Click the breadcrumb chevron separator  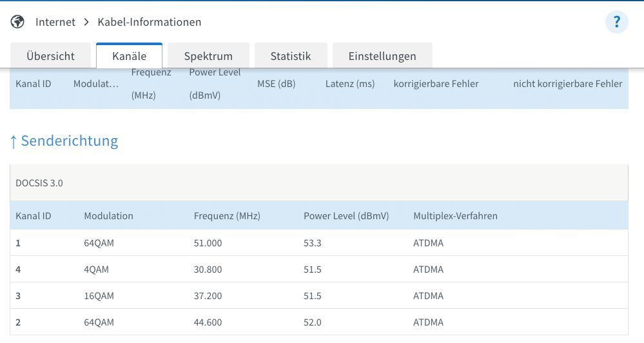click(x=86, y=22)
